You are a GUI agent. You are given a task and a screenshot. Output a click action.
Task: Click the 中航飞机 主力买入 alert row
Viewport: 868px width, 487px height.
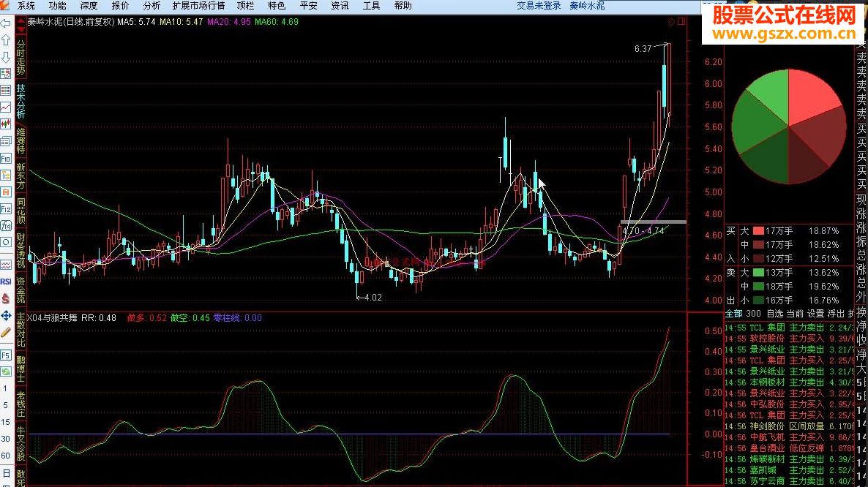pos(790,437)
